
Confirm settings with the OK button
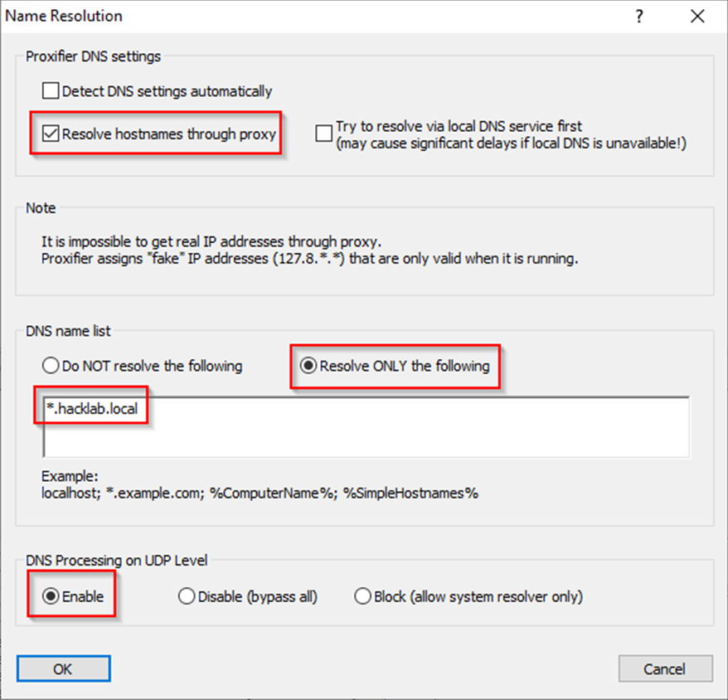click(x=64, y=668)
